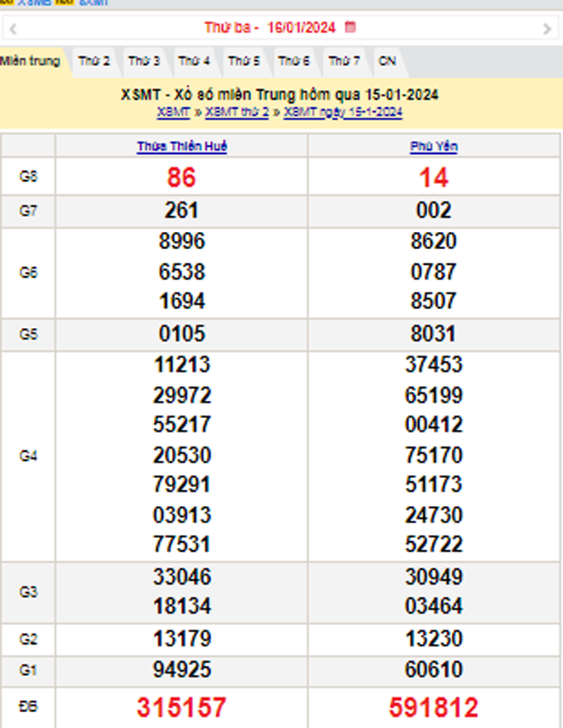The width and height of the screenshot is (563, 728).
Task: Click Thừa Thiên Huế special prize 315157
Action: click(182, 707)
